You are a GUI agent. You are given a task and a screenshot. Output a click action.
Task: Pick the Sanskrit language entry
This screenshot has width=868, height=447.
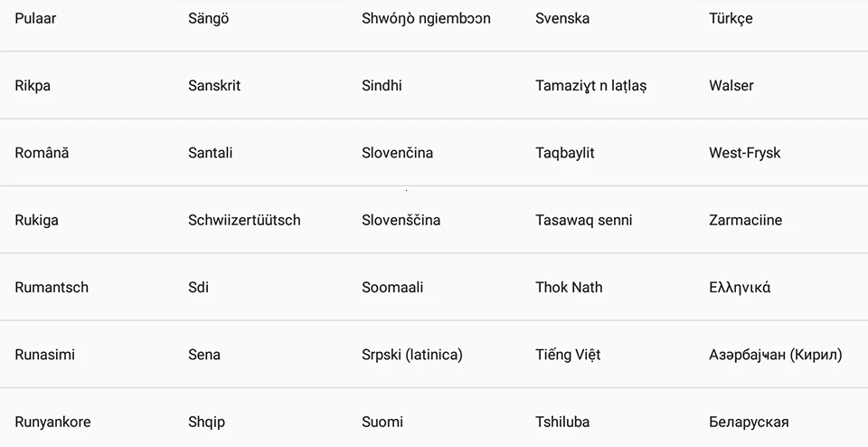click(214, 86)
